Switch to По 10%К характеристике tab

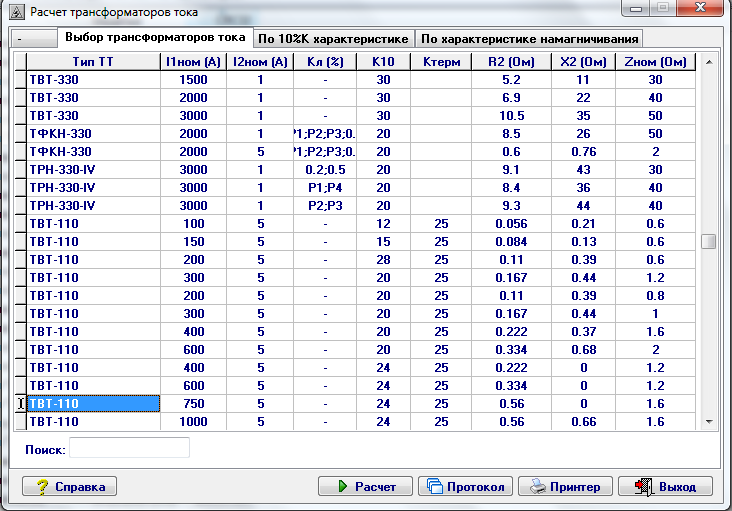[333, 39]
